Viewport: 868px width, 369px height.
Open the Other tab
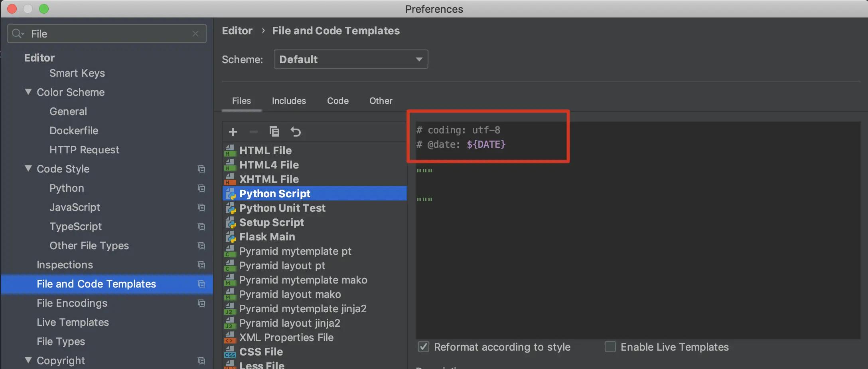coord(381,101)
